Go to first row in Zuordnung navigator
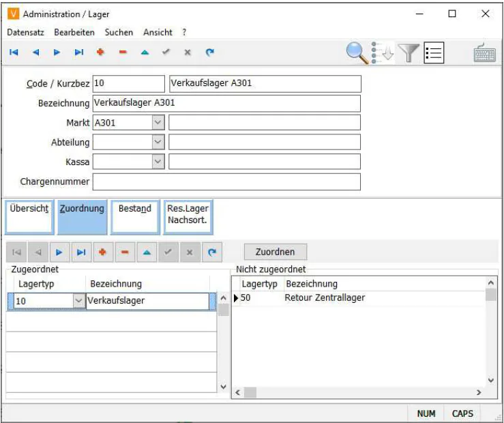This screenshot has height=423, width=504. 17,252
